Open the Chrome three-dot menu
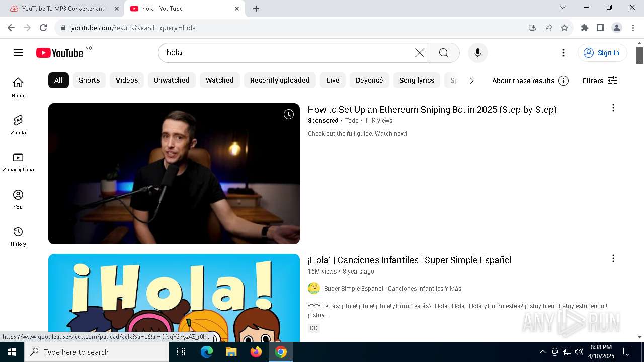This screenshot has width=644, height=362. [633, 28]
